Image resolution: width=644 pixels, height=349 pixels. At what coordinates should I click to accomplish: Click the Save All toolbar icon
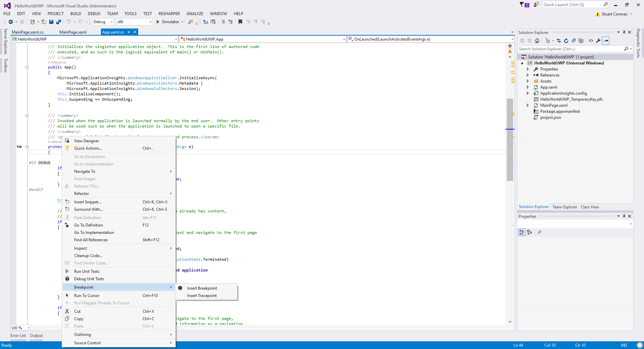coord(59,22)
